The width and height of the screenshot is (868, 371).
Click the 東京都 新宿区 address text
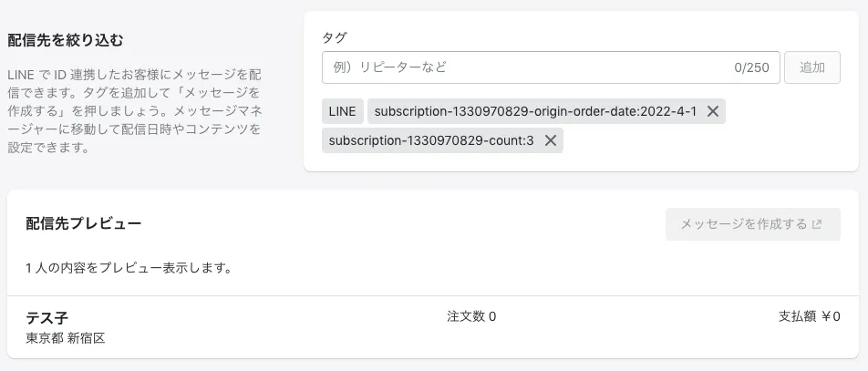coord(67,338)
